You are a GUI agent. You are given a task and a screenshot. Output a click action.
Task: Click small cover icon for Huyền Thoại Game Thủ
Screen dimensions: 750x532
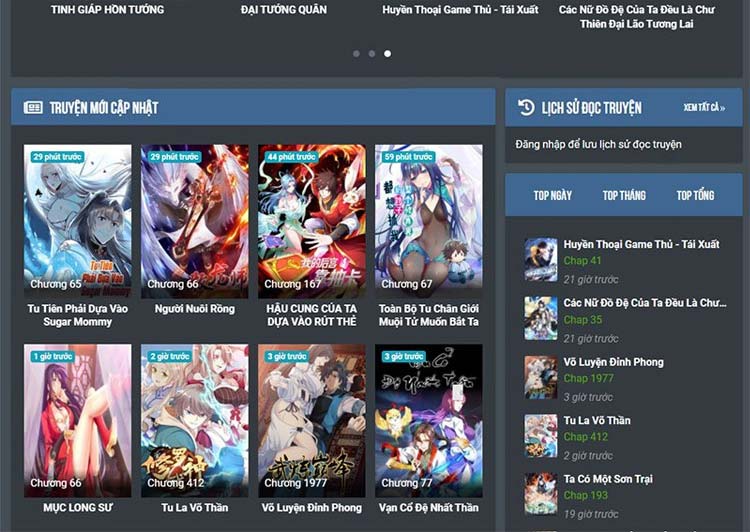coord(541,259)
